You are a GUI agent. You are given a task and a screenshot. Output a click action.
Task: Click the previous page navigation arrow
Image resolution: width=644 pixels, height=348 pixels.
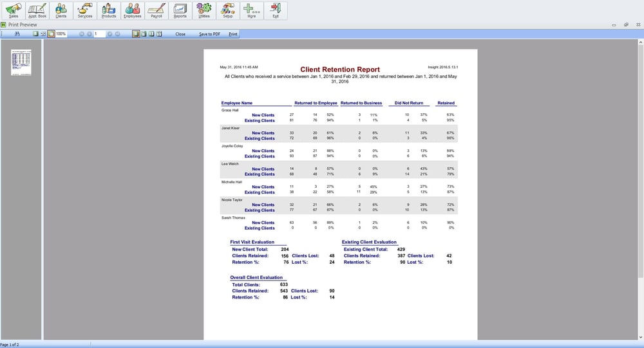(89, 34)
